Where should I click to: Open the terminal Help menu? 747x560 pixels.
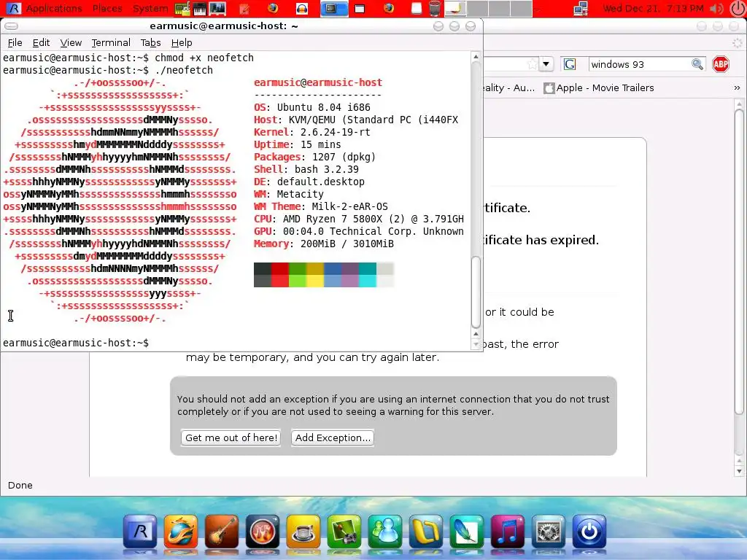pyautogui.click(x=182, y=43)
